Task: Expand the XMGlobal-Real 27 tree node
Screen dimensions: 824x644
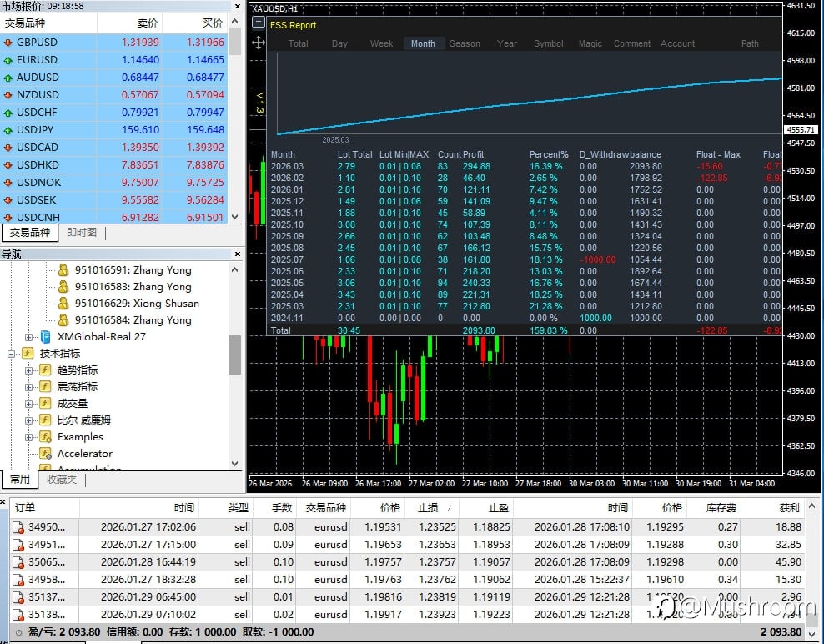Action: coord(28,338)
